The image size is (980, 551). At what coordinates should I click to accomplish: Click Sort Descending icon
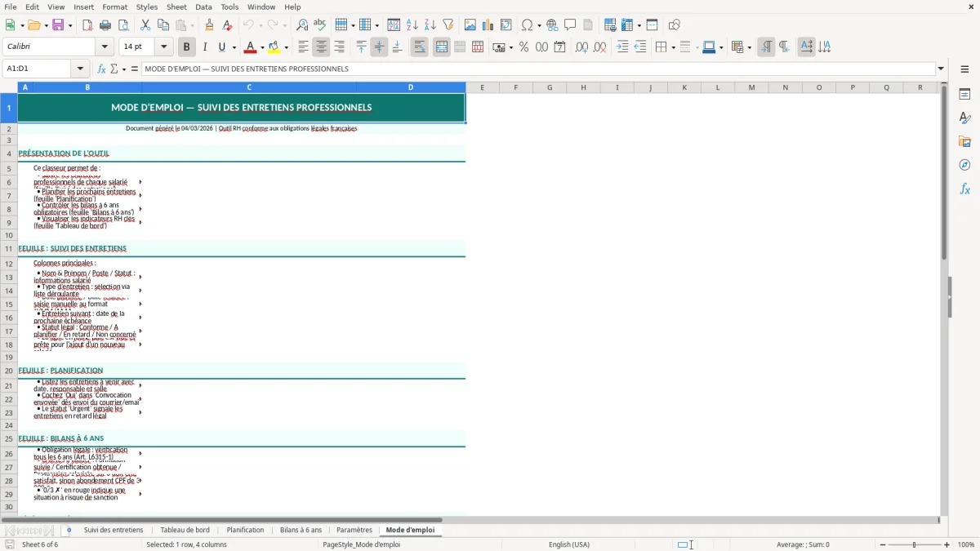[x=430, y=25]
